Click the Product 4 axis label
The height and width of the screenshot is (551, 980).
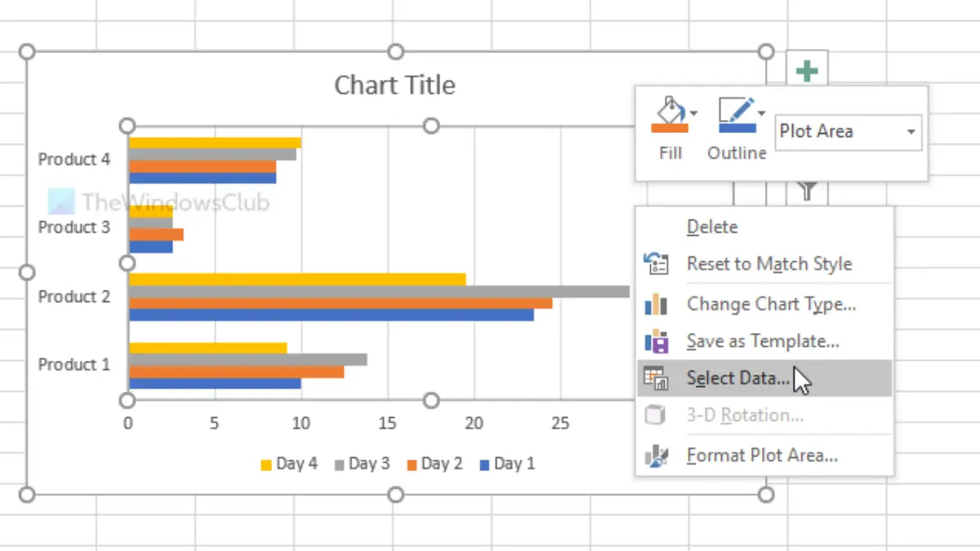(x=74, y=159)
